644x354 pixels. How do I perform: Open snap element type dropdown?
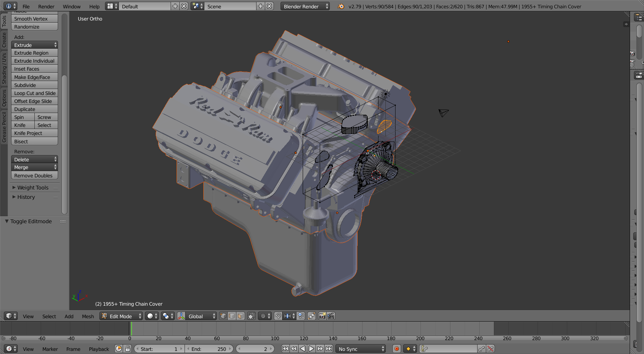tap(290, 316)
